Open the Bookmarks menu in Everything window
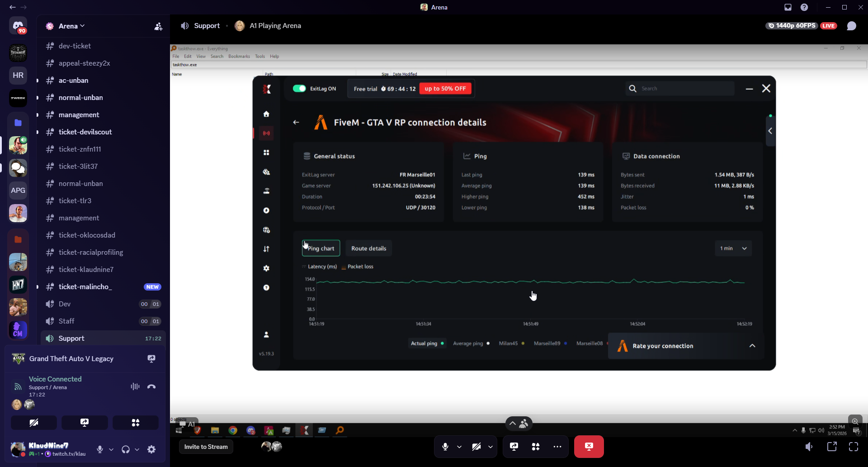This screenshot has width=868, height=467. (239, 57)
